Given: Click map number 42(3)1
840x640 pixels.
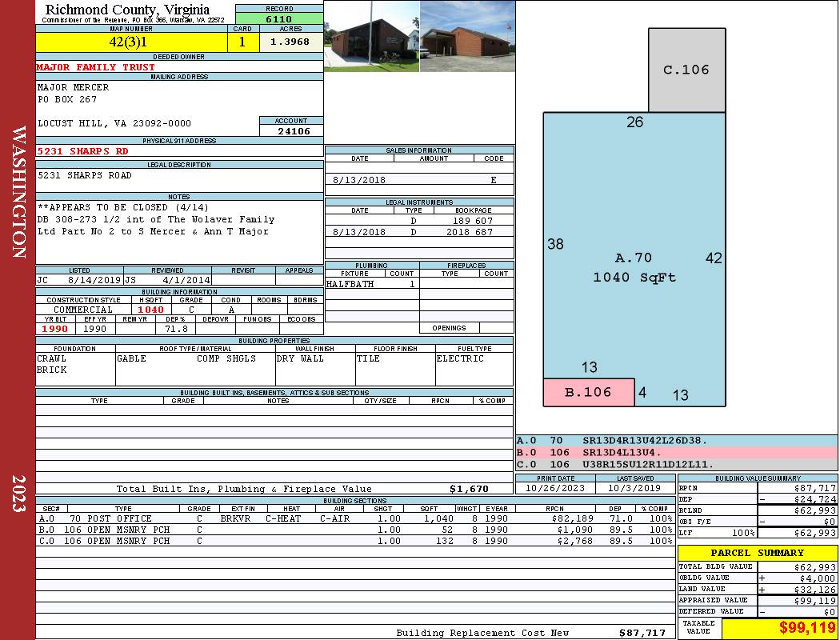Looking at the screenshot, I should 128,42.
